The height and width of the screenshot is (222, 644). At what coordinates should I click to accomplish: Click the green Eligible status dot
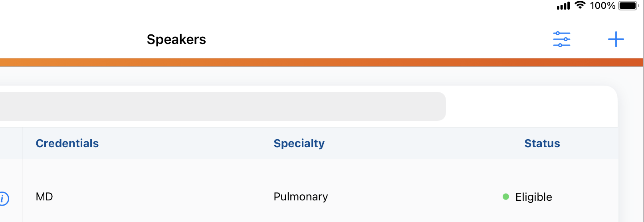click(x=506, y=197)
